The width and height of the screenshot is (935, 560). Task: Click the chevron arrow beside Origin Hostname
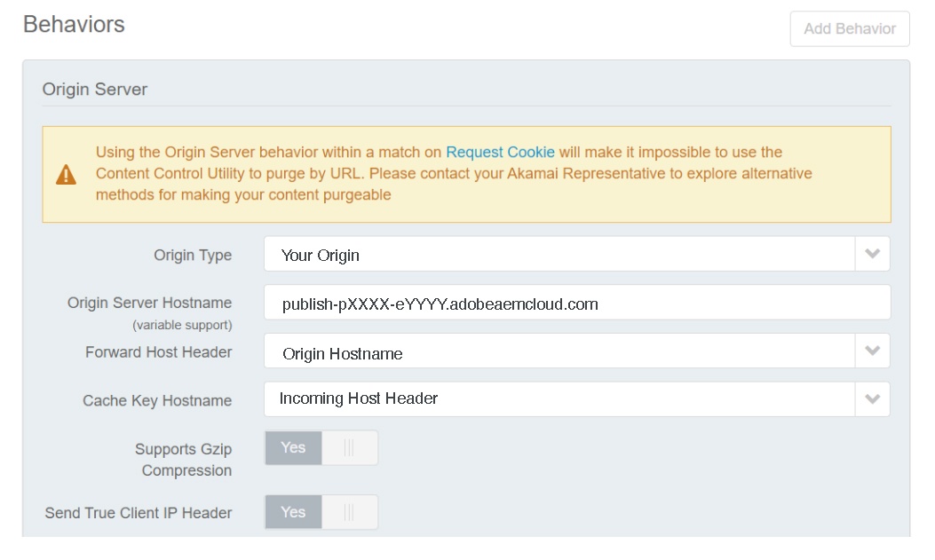point(872,351)
